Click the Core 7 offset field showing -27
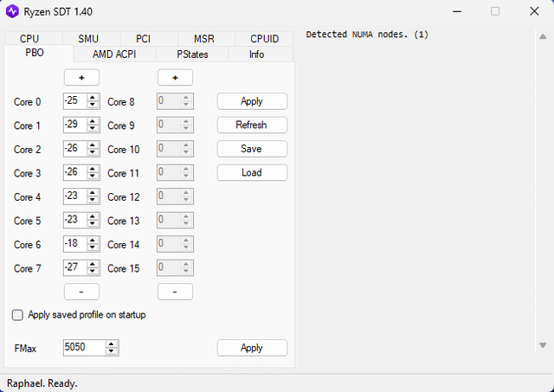Image resolution: width=554 pixels, height=392 pixels. [75, 268]
